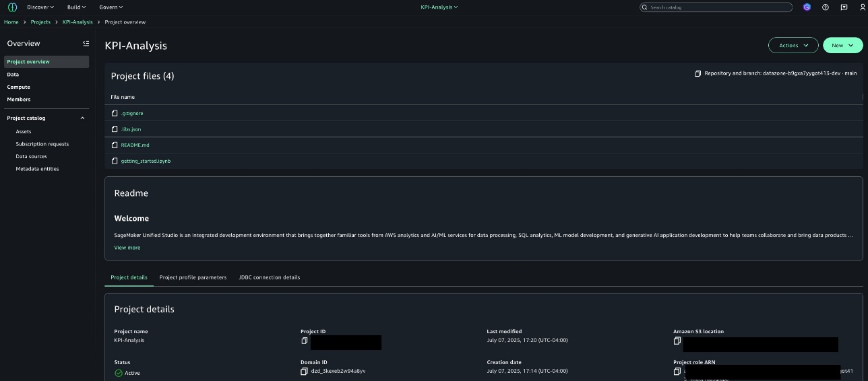Viewport: 868px width, 381px height.
Task: Open the libs.json file link
Action: [x=131, y=129]
